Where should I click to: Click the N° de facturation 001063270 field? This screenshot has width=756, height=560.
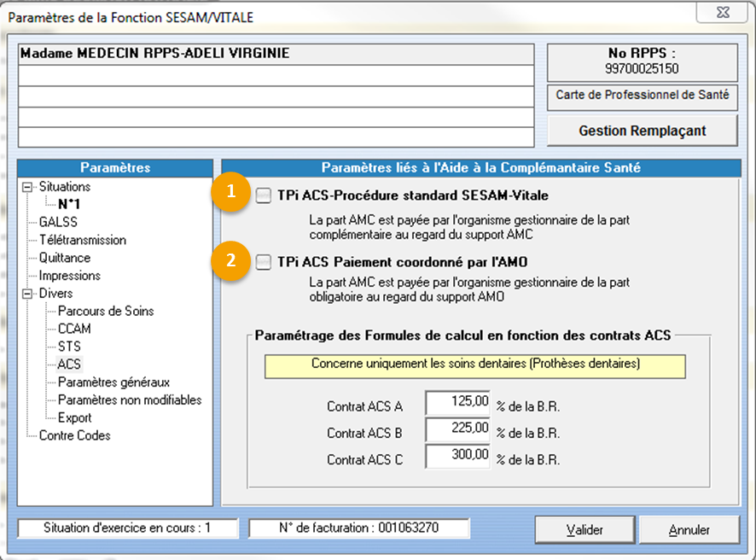tap(358, 528)
